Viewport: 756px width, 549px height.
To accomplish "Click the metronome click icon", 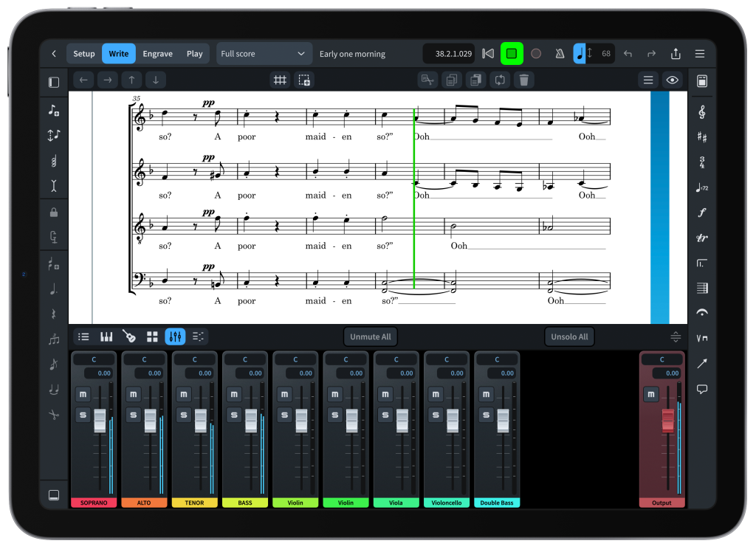I will click(x=560, y=54).
